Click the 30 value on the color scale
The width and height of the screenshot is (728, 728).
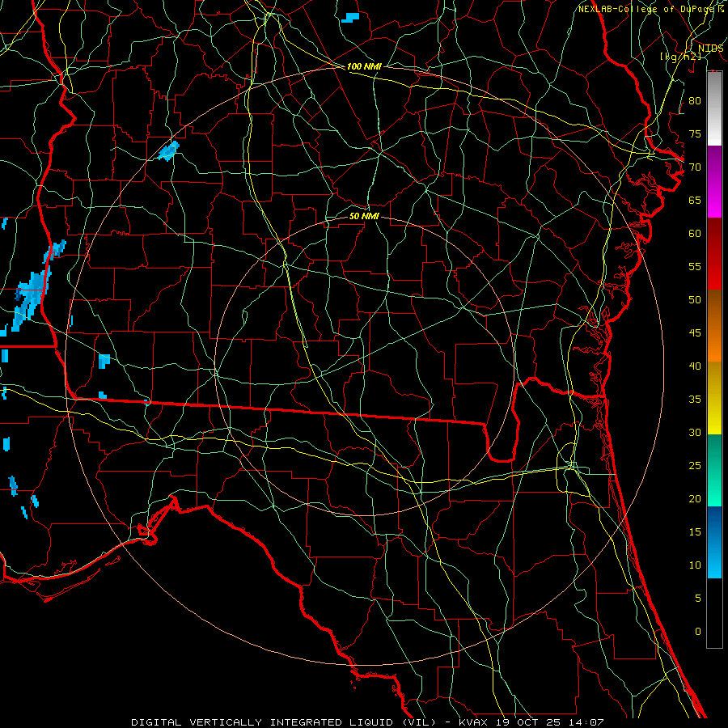pos(695,432)
